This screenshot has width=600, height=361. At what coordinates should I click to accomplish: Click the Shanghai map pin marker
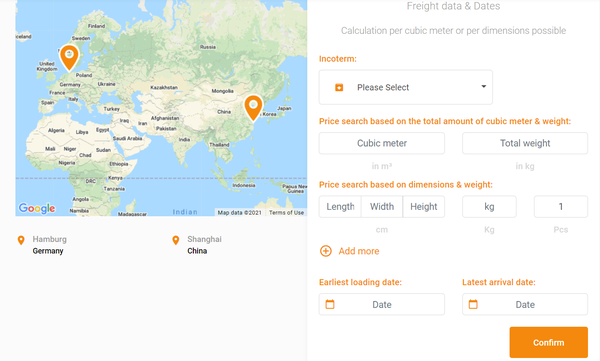253,108
